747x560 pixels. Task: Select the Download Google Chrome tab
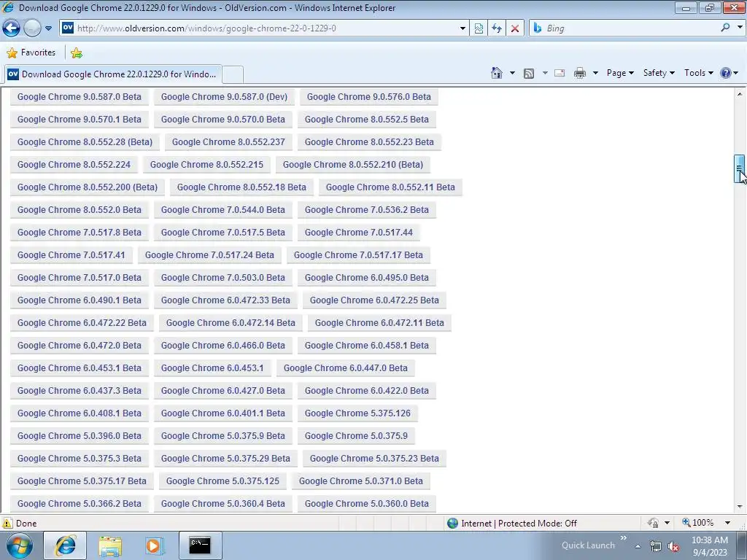coord(113,74)
